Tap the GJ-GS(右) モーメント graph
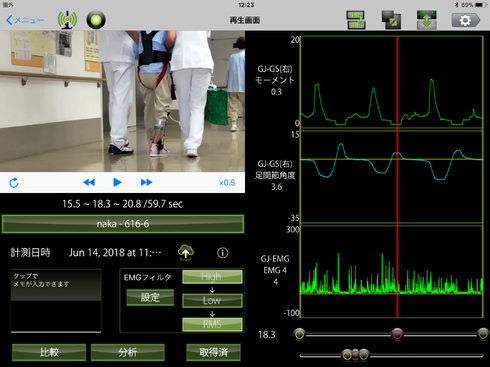The width and height of the screenshot is (490, 367). point(391,82)
